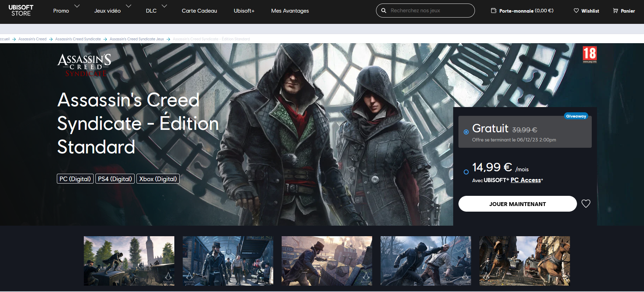Open the Mes Avantages menu item
The image size is (644, 292).
(290, 11)
